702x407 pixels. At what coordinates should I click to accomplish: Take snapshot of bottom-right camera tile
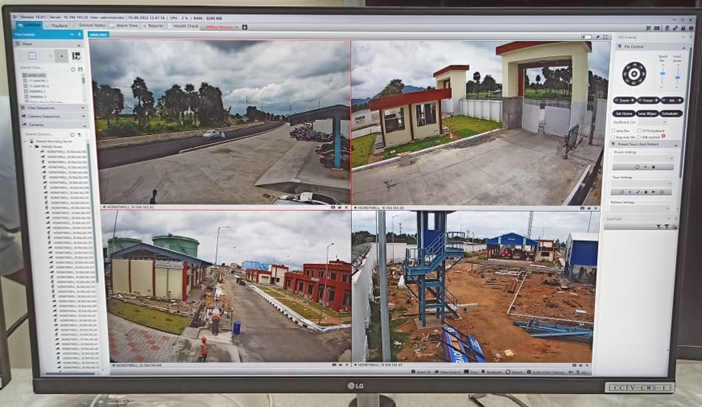click(574, 365)
